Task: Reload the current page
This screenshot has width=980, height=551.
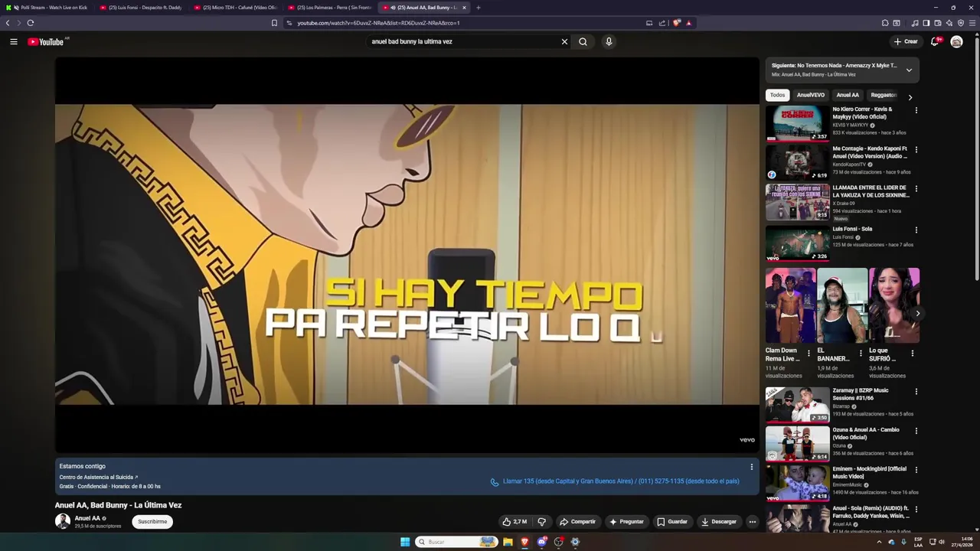Action: click(x=31, y=23)
